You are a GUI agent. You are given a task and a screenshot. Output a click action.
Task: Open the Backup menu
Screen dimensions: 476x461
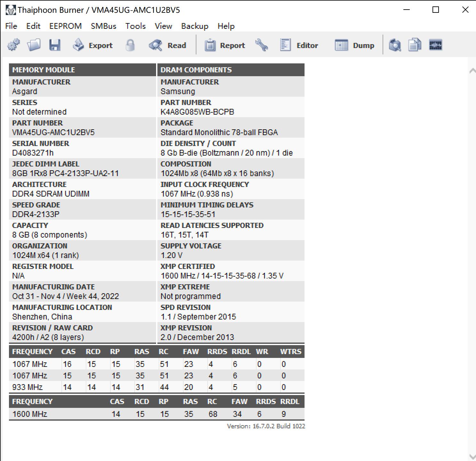coord(195,26)
